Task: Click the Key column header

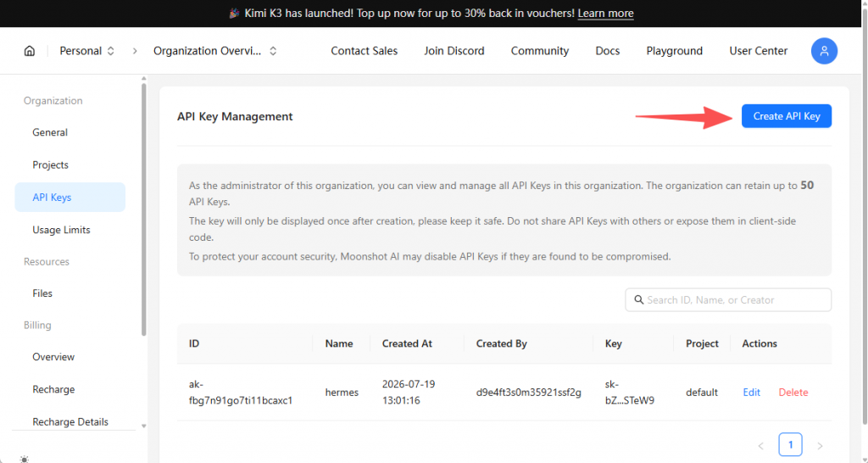Action: click(x=614, y=343)
